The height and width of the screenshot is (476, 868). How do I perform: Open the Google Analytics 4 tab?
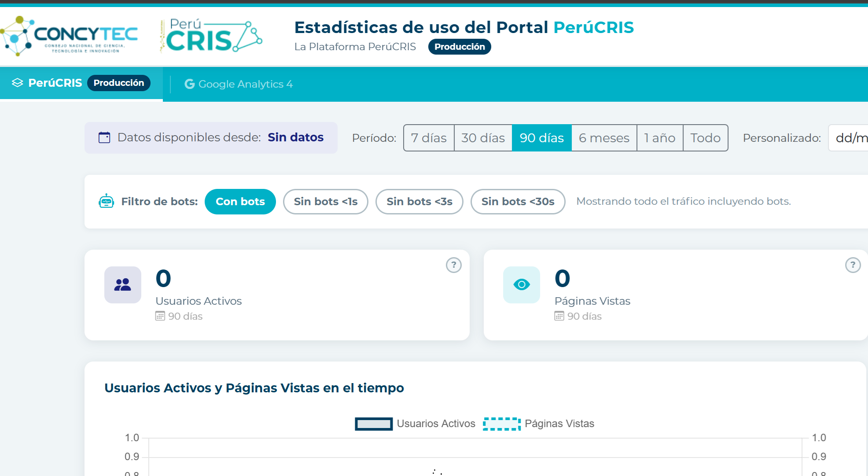pyautogui.click(x=239, y=84)
